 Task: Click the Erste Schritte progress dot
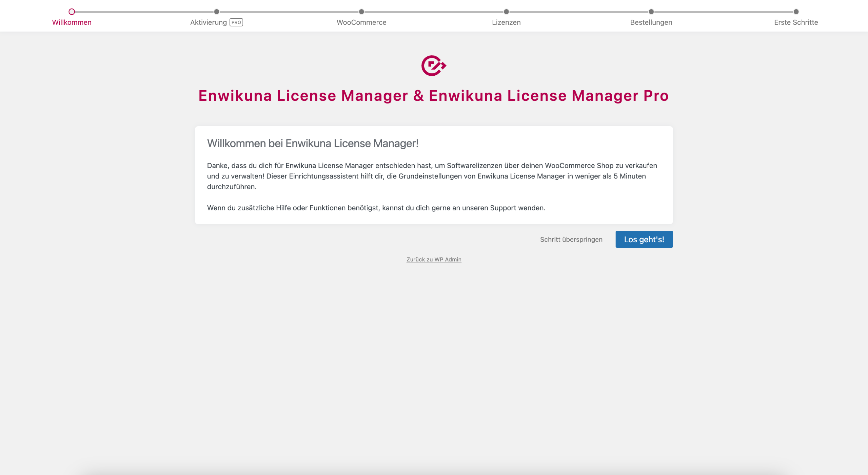796,12
